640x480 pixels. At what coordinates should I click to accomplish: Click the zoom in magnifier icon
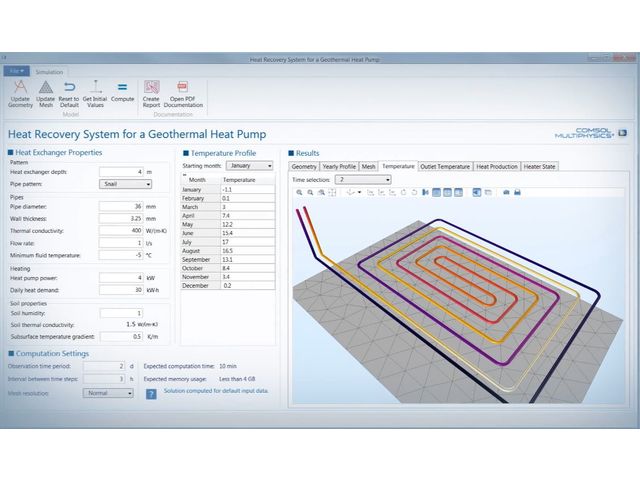tap(299, 192)
